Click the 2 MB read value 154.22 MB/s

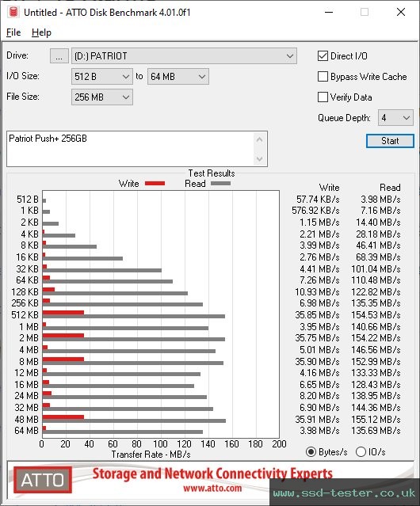click(x=376, y=338)
